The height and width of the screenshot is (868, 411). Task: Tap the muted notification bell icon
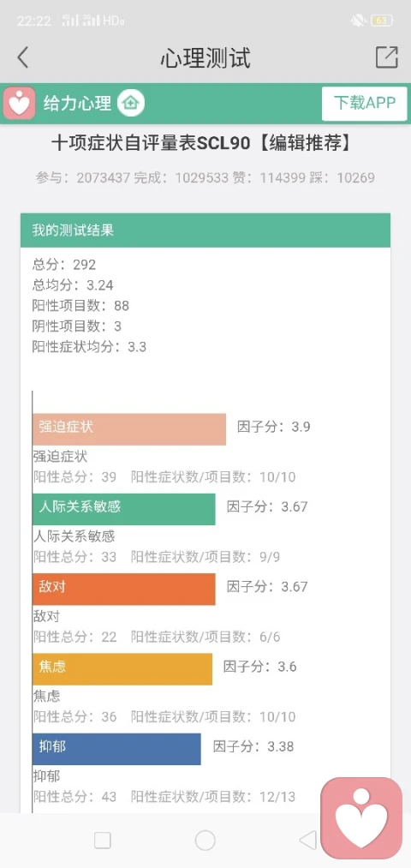pos(357,21)
